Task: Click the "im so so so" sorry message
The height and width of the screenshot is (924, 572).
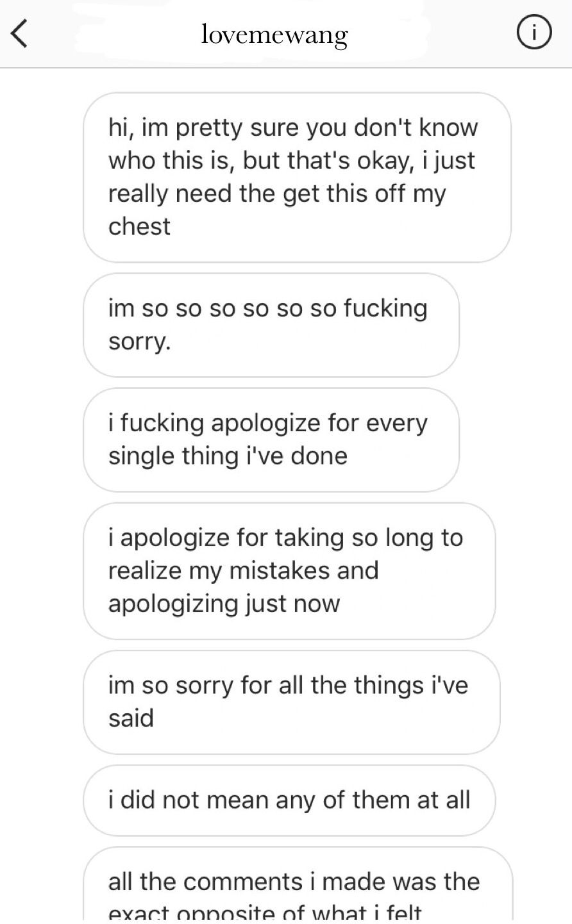Action: (x=271, y=324)
